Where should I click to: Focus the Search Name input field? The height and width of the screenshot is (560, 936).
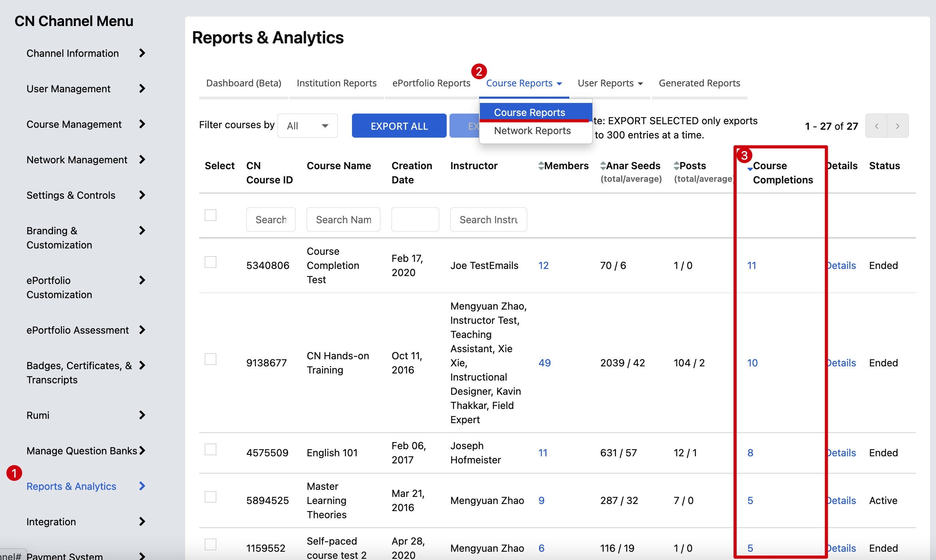tap(343, 219)
